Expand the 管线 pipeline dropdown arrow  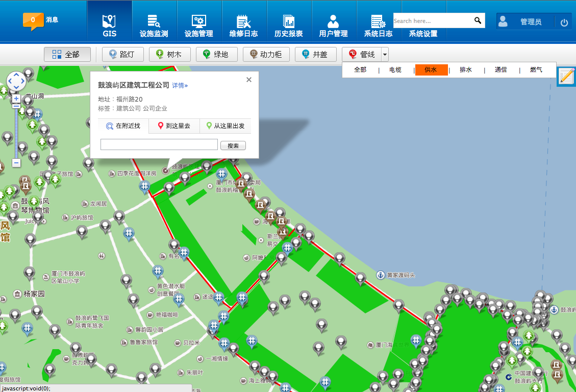pyautogui.click(x=385, y=54)
